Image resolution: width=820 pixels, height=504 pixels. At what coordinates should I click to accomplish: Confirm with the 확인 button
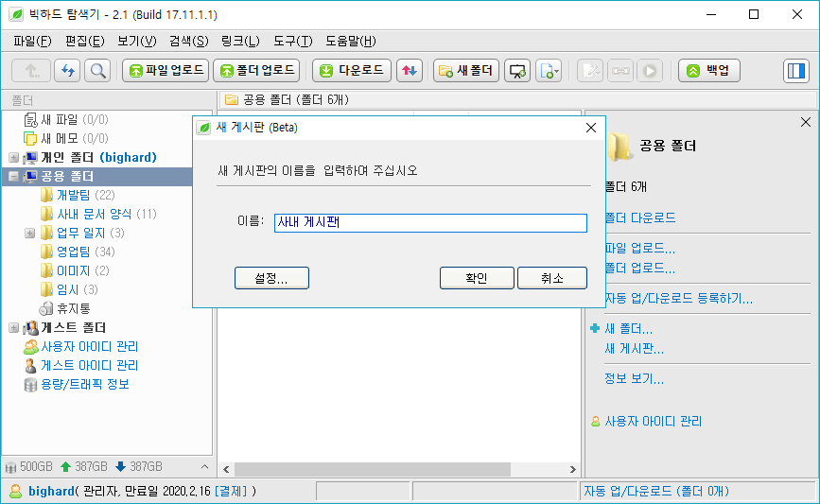pos(477,278)
